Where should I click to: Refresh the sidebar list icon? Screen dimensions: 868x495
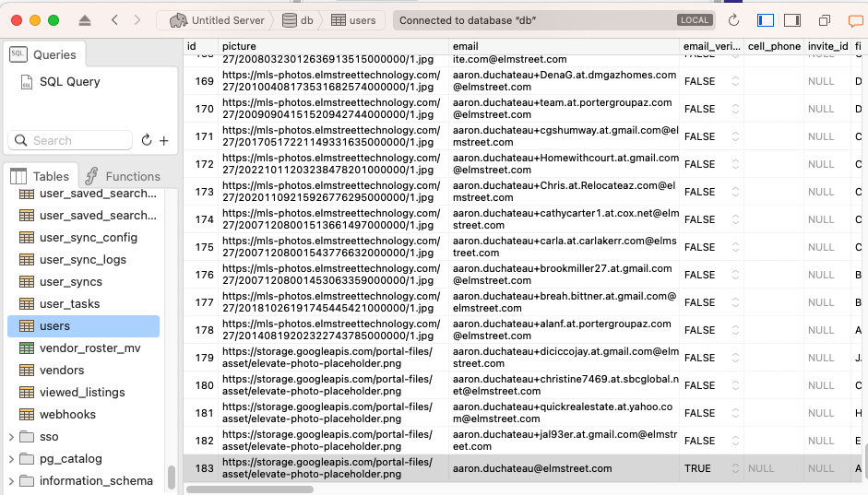(147, 140)
